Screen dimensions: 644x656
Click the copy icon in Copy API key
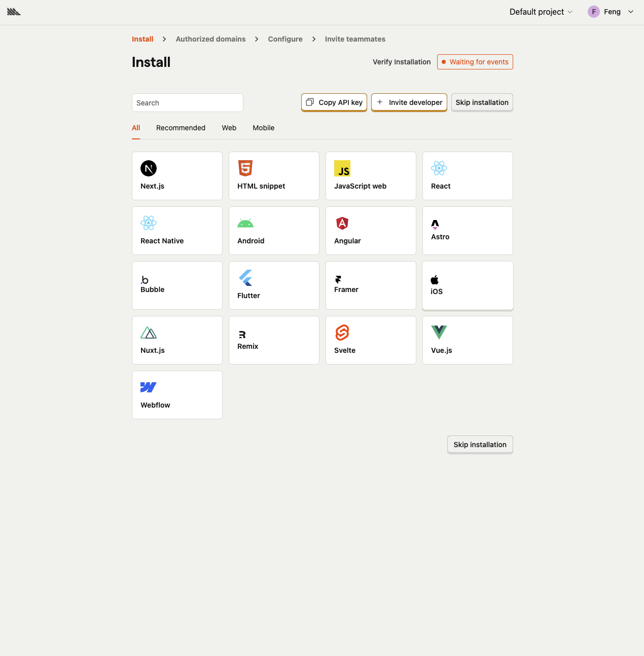point(310,102)
